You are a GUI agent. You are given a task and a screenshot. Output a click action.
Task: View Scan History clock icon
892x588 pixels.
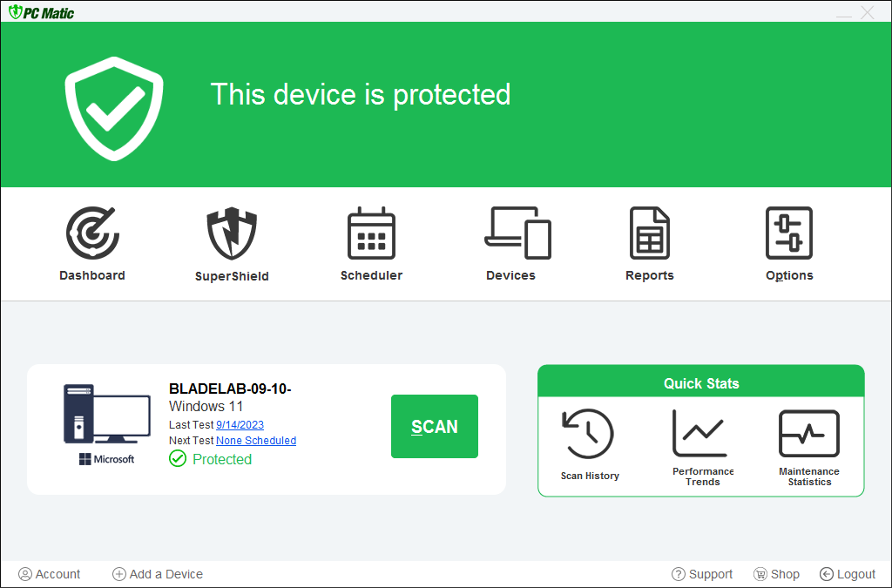589,434
